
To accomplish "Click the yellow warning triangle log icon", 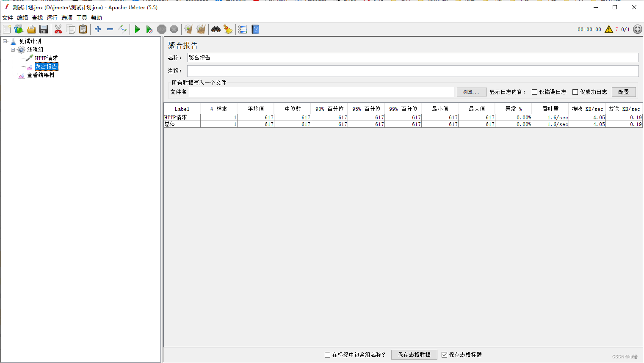I will (x=609, y=29).
